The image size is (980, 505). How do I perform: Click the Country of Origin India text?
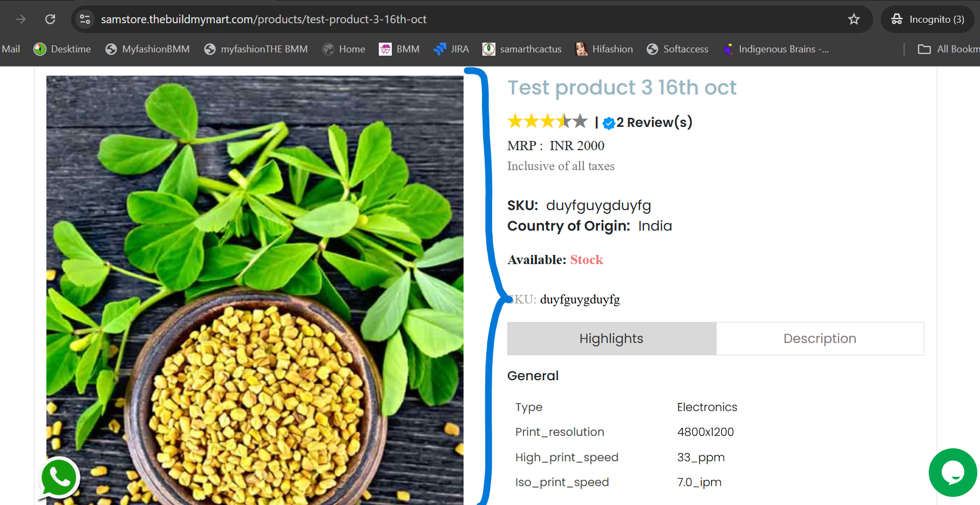pos(589,226)
